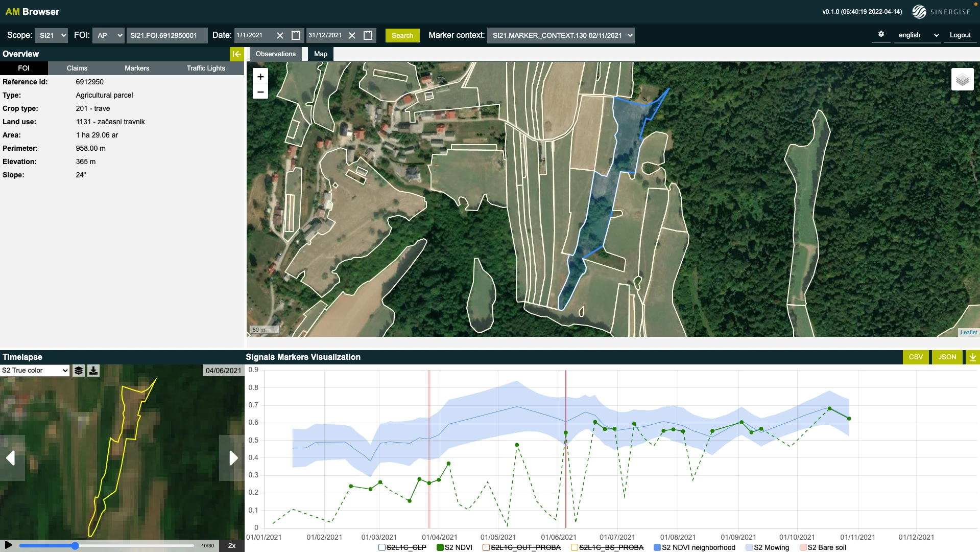980x552 pixels.
Task: Collapse the Overview panel with arrow icon
Action: (x=236, y=54)
